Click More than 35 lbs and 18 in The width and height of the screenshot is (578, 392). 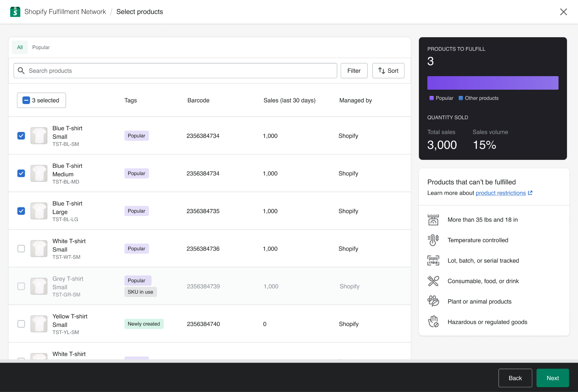tap(483, 220)
